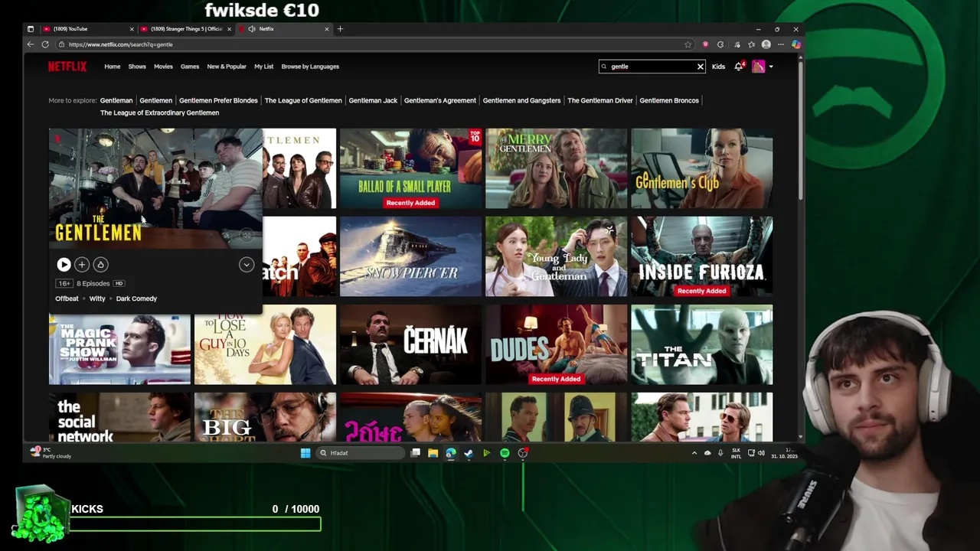Open File Explorer from taskbar
980x551 pixels.
pyautogui.click(x=433, y=453)
